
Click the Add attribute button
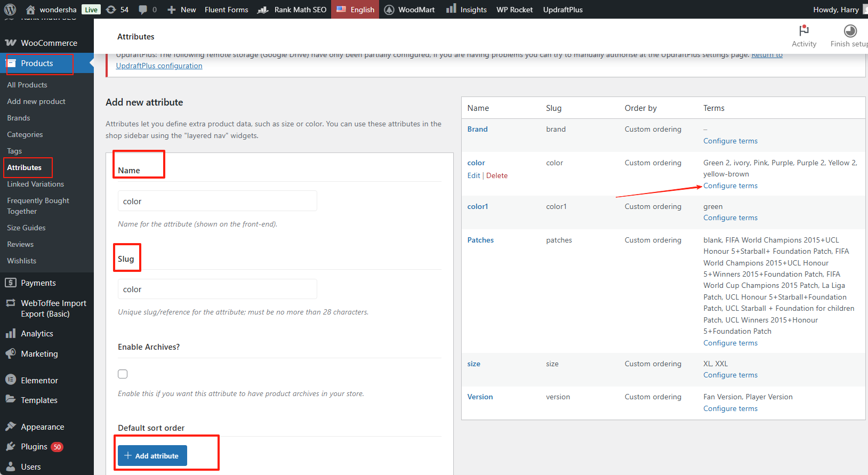click(x=152, y=456)
